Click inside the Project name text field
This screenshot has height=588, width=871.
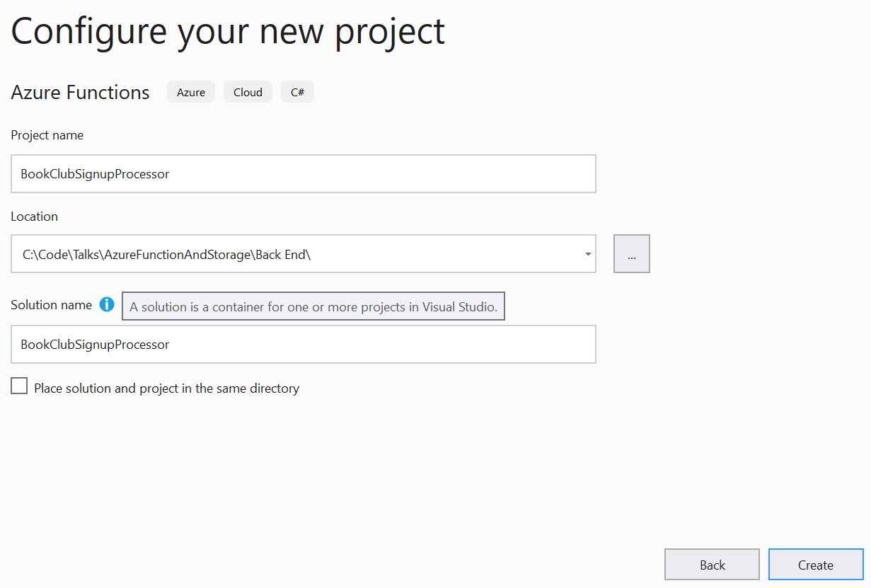[303, 173]
